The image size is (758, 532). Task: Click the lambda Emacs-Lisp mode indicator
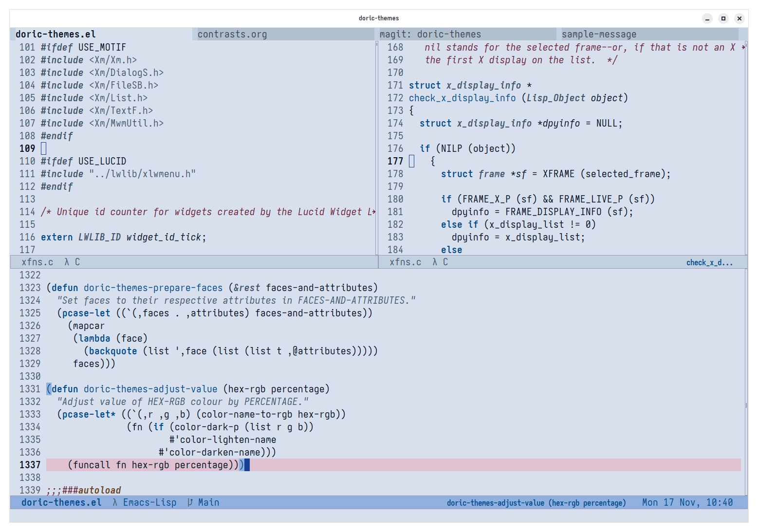point(145,502)
